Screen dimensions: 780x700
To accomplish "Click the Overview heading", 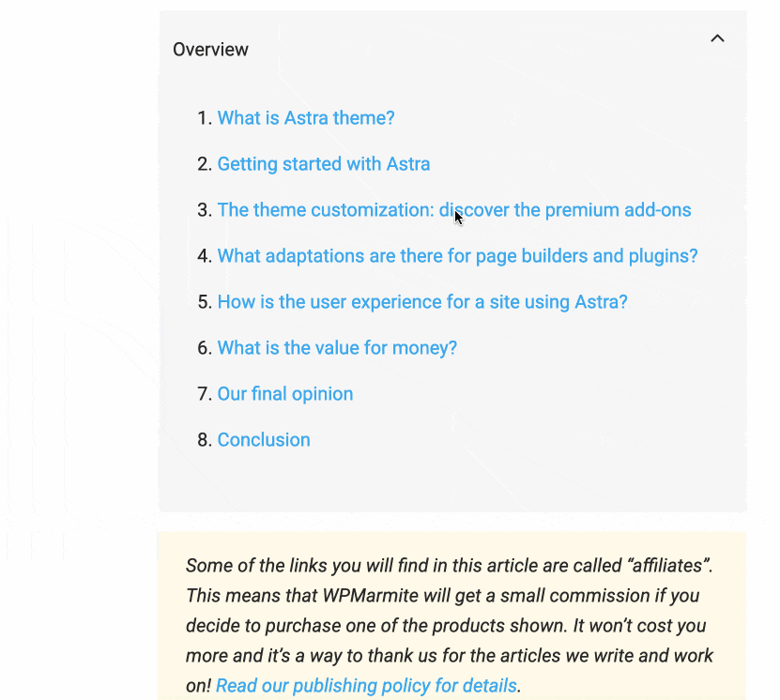I will (x=210, y=49).
